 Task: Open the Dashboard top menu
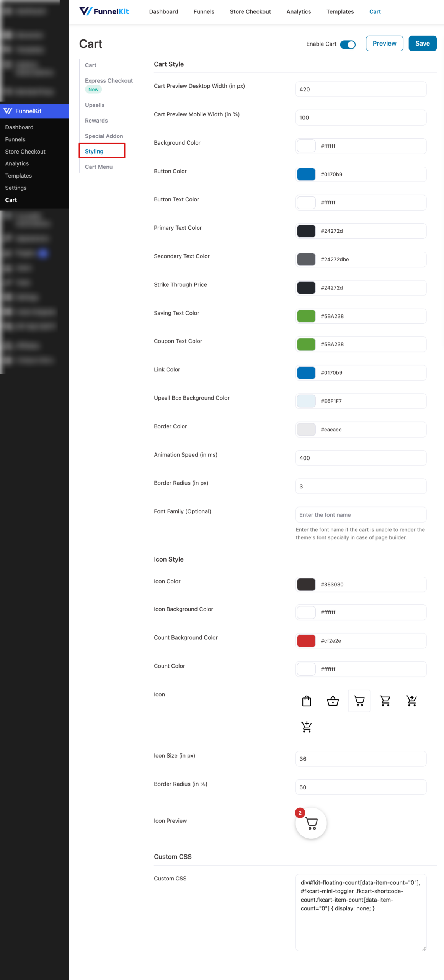tap(163, 12)
